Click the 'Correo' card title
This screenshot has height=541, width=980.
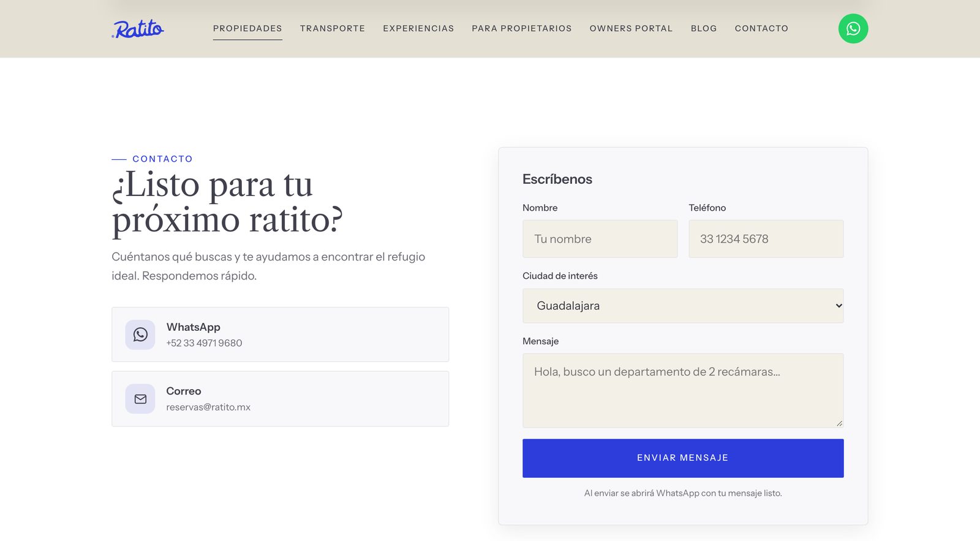coord(184,391)
